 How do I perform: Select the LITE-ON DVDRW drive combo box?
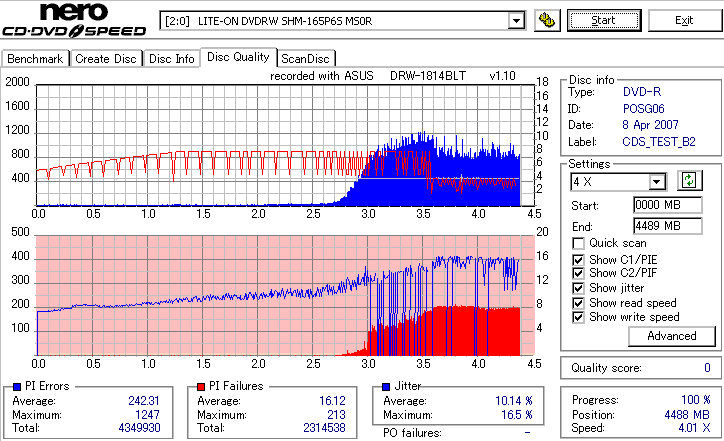pyautogui.click(x=342, y=21)
